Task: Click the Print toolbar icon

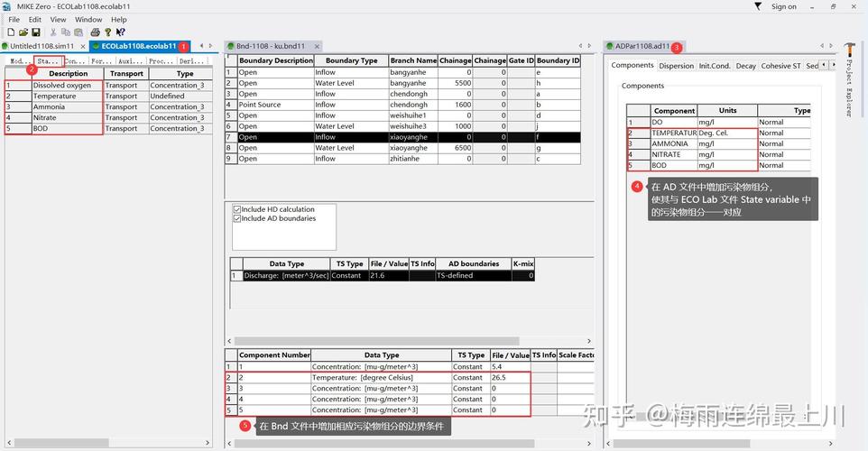Action: point(96,32)
